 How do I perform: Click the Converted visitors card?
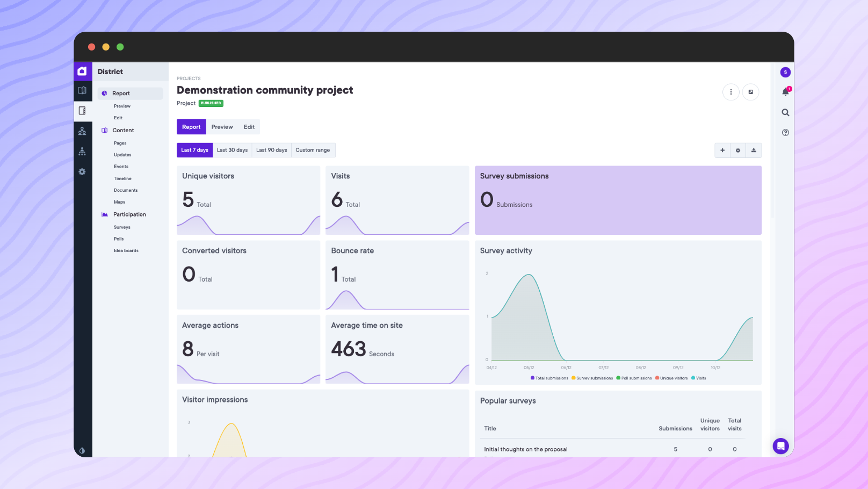248,275
